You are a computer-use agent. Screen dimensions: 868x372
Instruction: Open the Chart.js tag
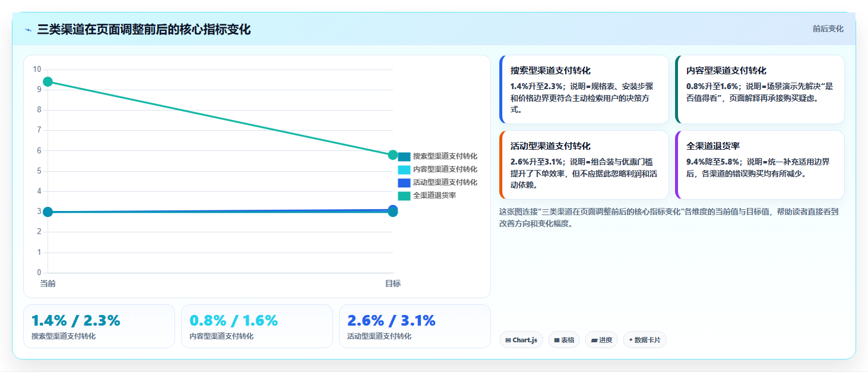point(521,340)
